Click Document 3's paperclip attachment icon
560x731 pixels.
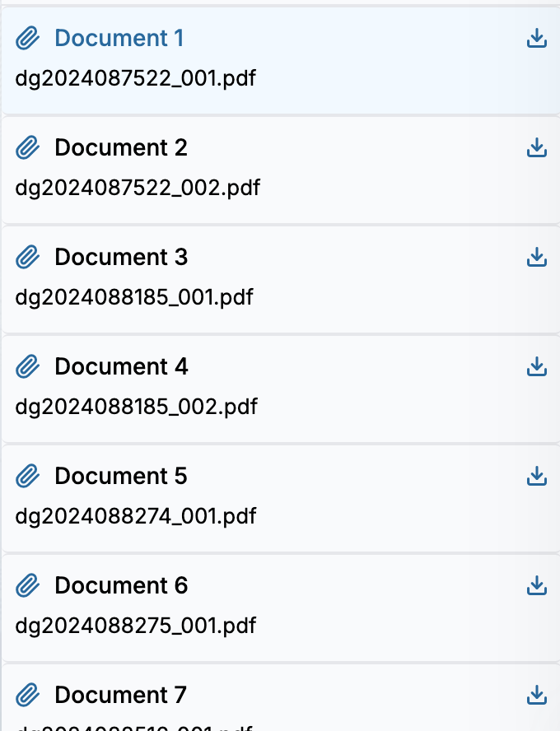pyautogui.click(x=28, y=258)
